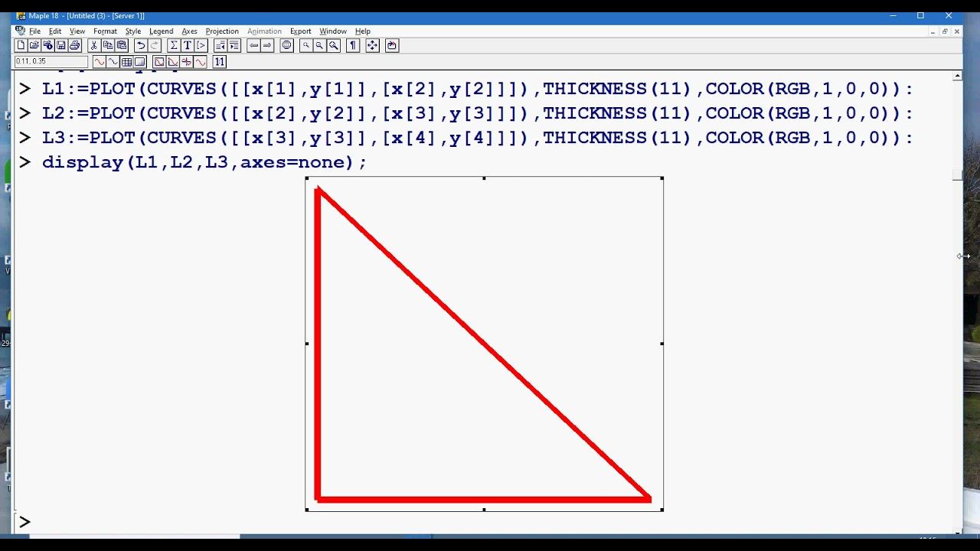Screen dimensions: 980x551
Task: Click the Redo arrow icon
Action: (x=155, y=45)
